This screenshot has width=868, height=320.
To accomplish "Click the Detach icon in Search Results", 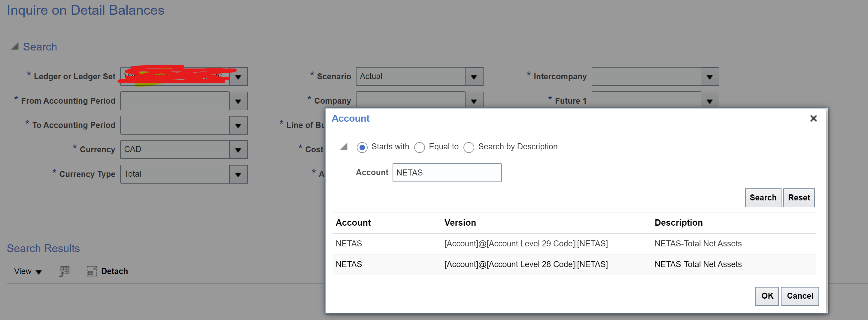I will coord(92,271).
